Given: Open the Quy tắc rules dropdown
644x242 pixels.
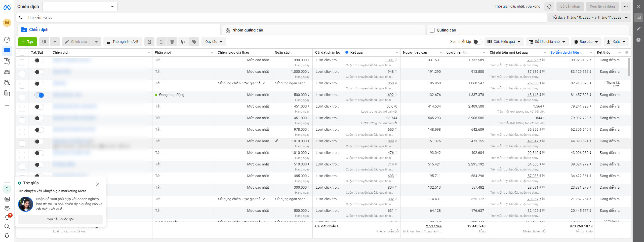Looking at the screenshot, I should point(214,42).
